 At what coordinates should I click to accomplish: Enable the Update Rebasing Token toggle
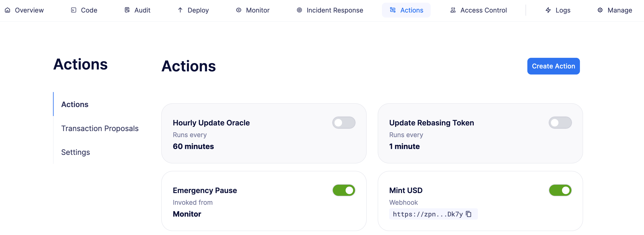point(560,123)
